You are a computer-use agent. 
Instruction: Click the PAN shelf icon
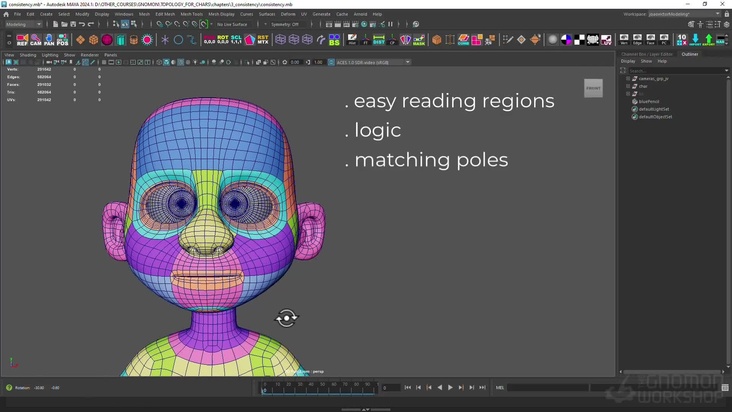(49, 40)
